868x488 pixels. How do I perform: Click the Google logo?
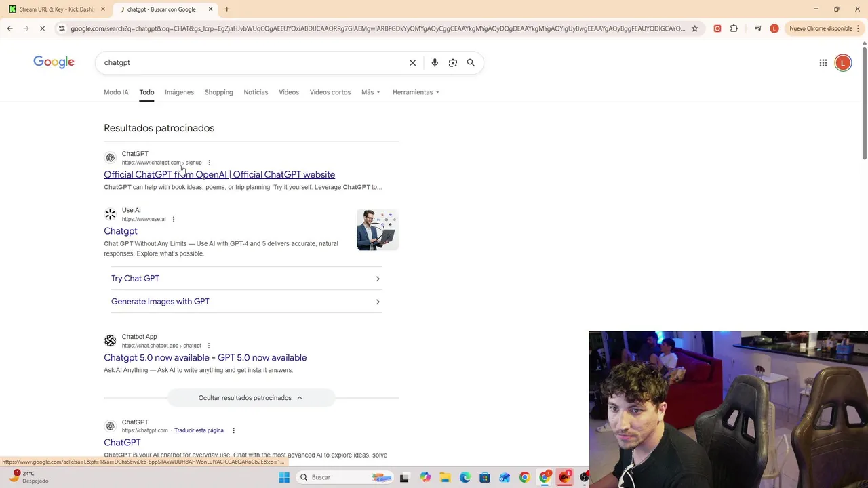tap(54, 62)
